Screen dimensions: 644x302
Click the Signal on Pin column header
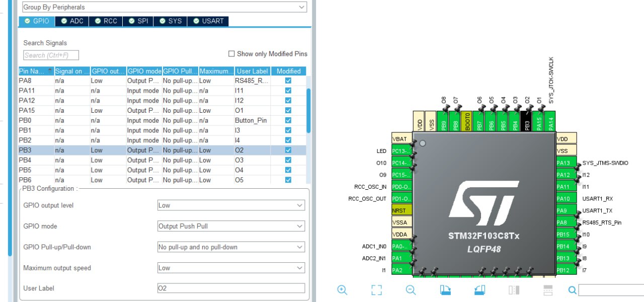coord(72,71)
